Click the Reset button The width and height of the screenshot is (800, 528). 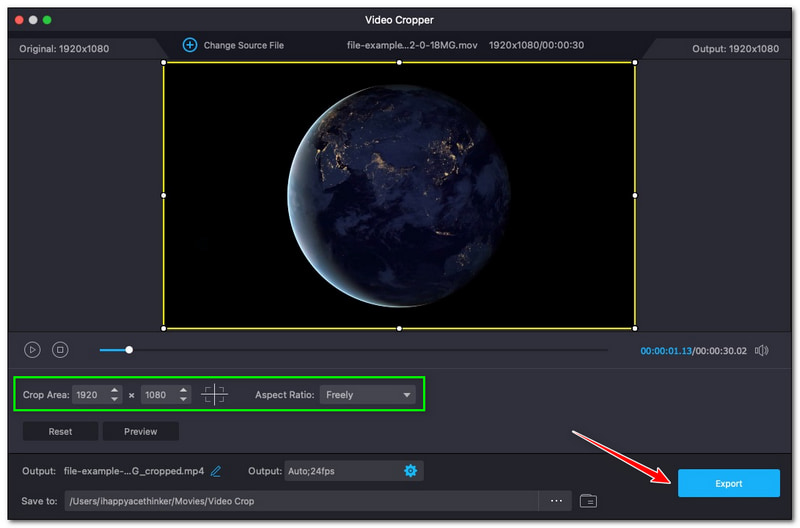pyautogui.click(x=60, y=432)
